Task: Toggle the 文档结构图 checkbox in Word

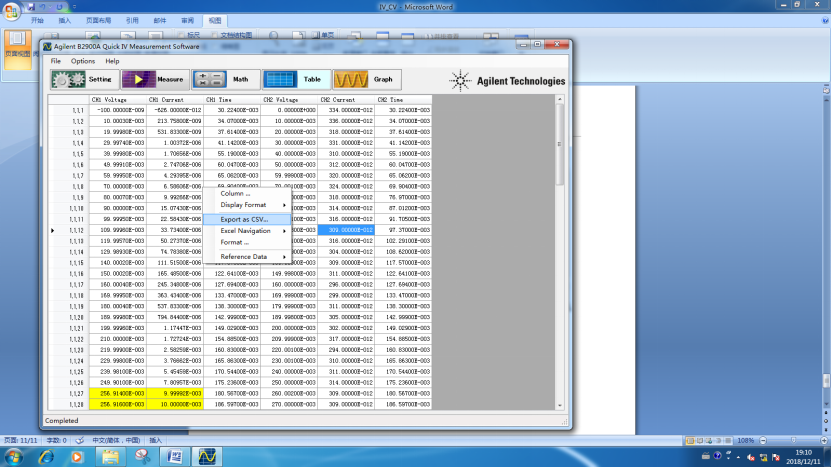Action: click(x=215, y=35)
